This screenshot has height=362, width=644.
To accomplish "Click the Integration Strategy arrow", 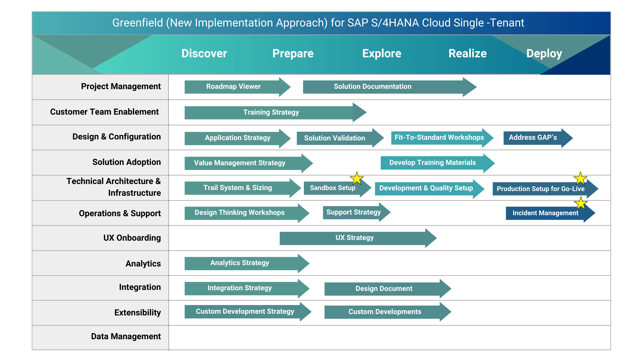I will [247, 288].
